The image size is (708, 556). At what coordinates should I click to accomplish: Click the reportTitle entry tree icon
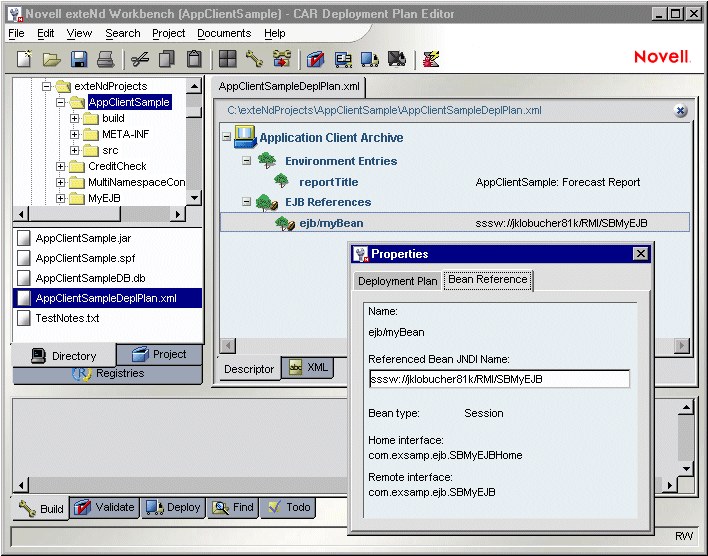point(281,181)
